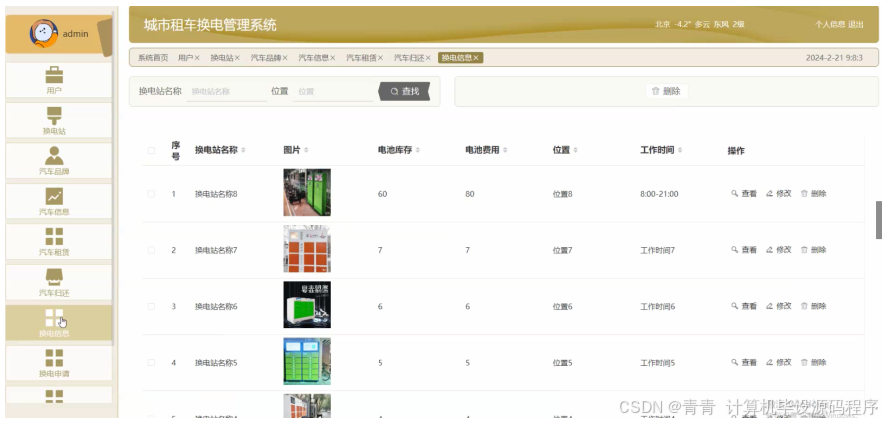Image resolution: width=882 pixels, height=422 pixels.
Task: Check the row 4 换电站名称5 checkbox
Action: 151,362
